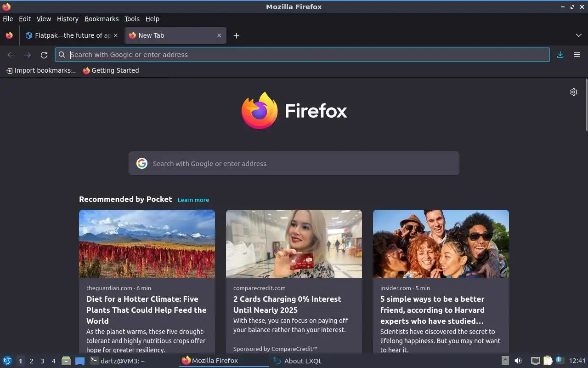Close the New Tab tab
Image resolution: width=588 pixels, height=368 pixels.
point(219,35)
